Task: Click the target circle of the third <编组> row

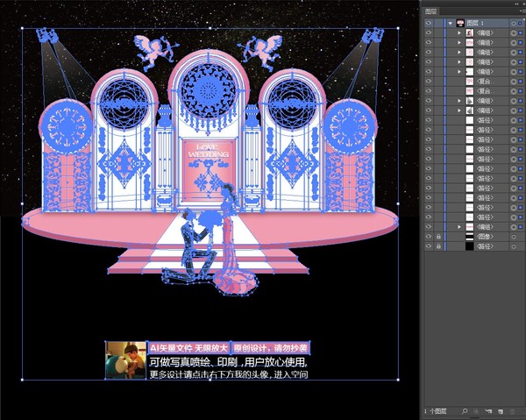Action: (x=513, y=53)
